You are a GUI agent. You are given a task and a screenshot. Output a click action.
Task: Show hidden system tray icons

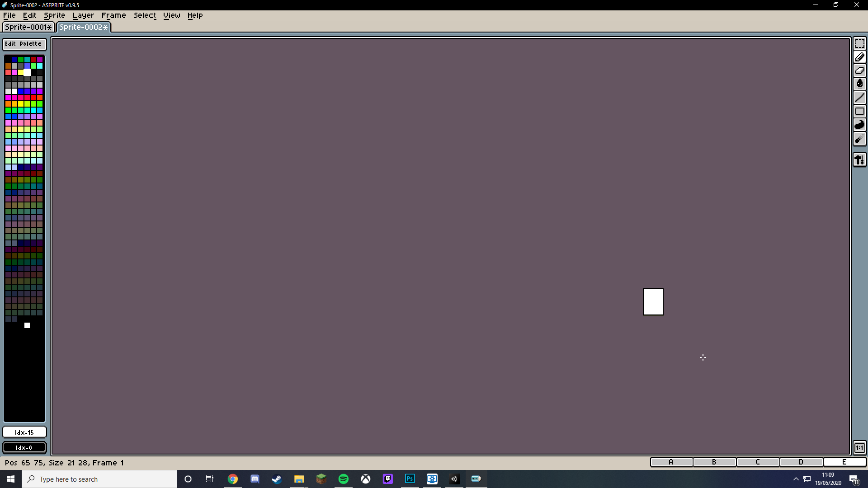click(796, 479)
